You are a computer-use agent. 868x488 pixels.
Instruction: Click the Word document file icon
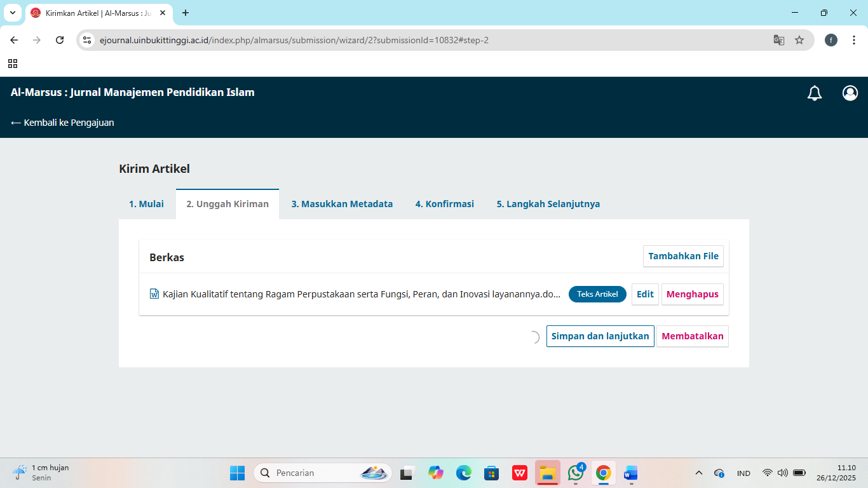(x=154, y=294)
